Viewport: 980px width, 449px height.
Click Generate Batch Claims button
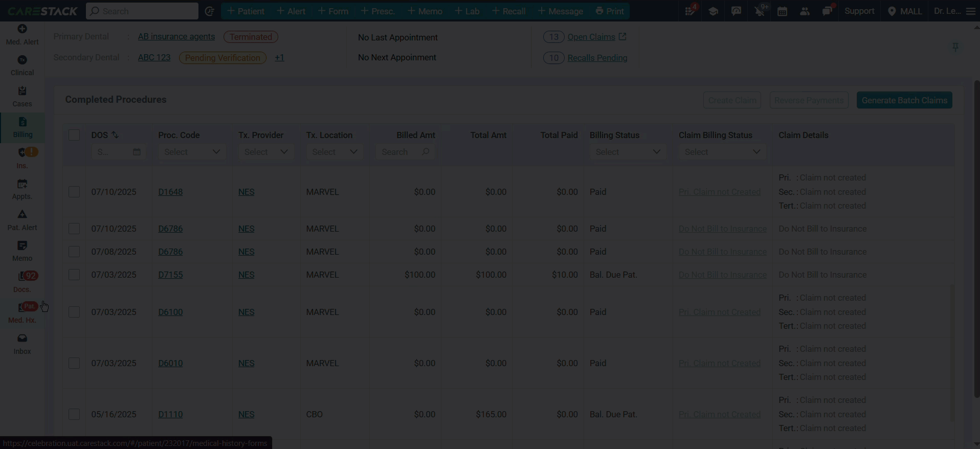point(904,100)
